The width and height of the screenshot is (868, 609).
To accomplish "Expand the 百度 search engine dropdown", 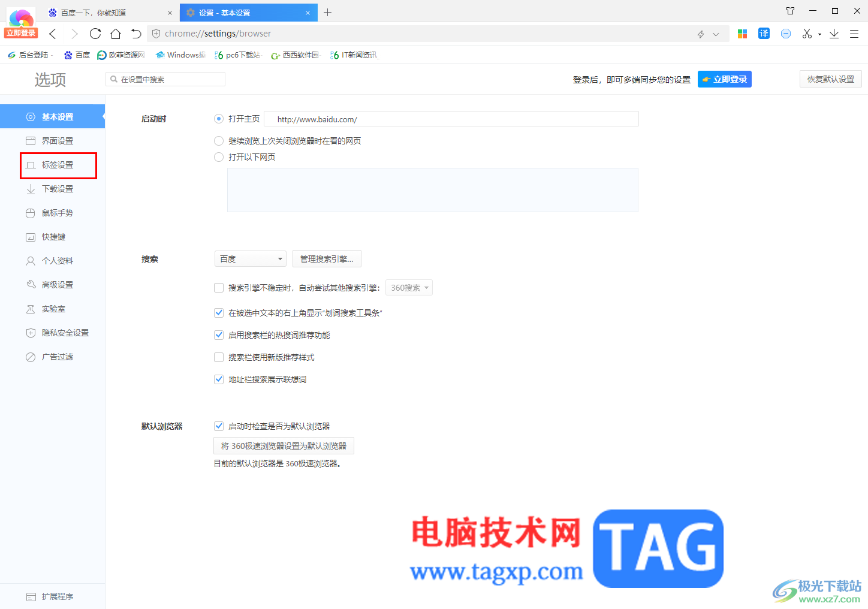I will (251, 259).
